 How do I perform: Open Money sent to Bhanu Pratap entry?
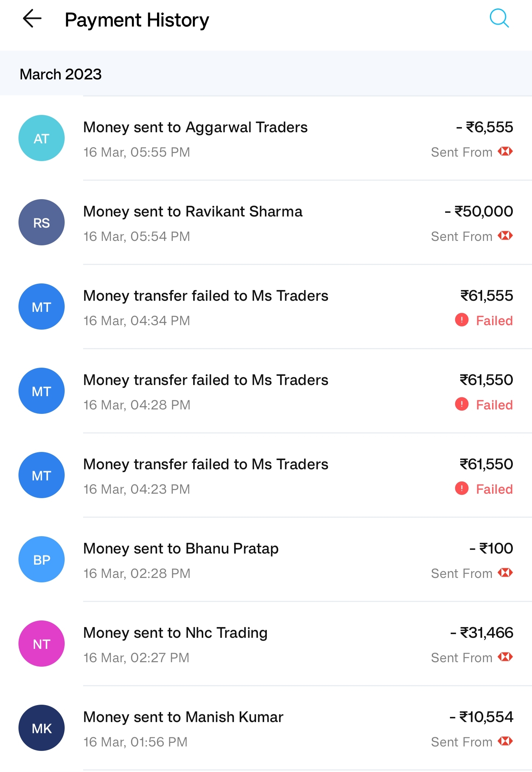pos(266,560)
